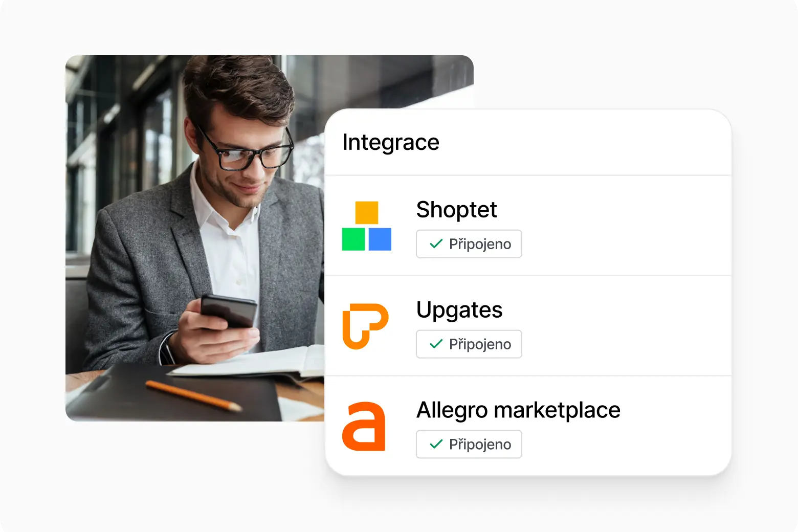Select the Shoptet integration title
The width and height of the screenshot is (798, 532).
pyautogui.click(x=457, y=210)
